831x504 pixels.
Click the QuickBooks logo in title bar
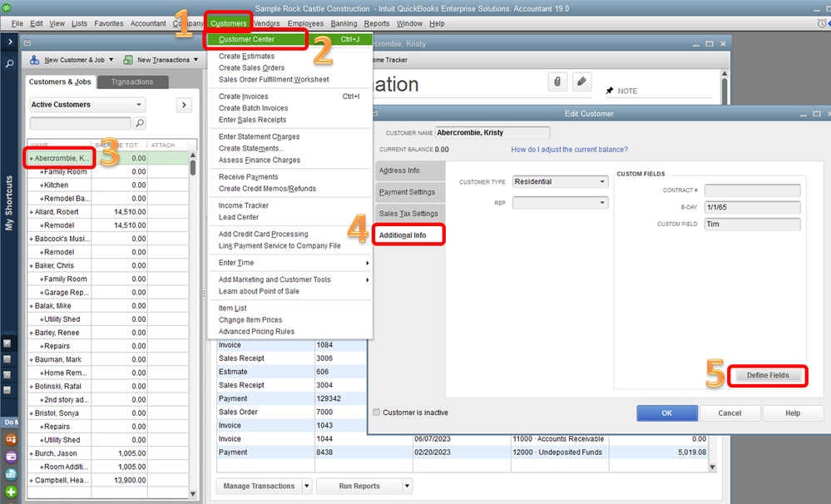6,7
